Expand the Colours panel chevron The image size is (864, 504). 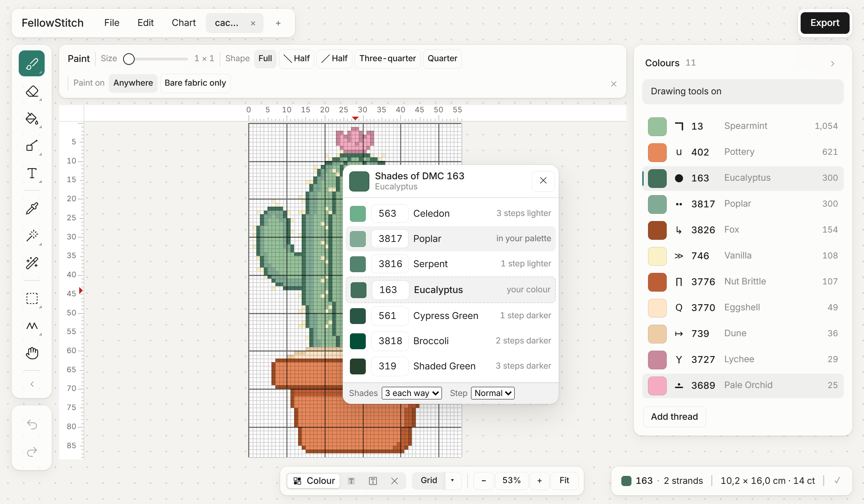pos(833,64)
